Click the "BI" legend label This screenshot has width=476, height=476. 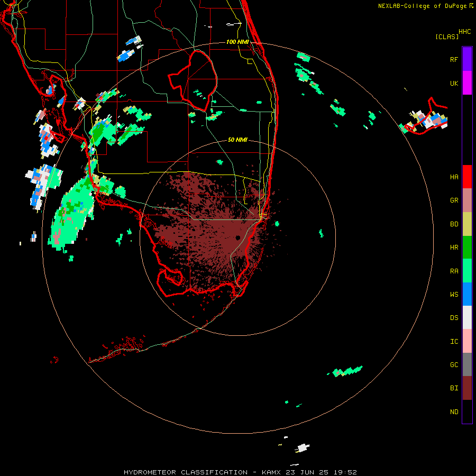click(x=454, y=388)
